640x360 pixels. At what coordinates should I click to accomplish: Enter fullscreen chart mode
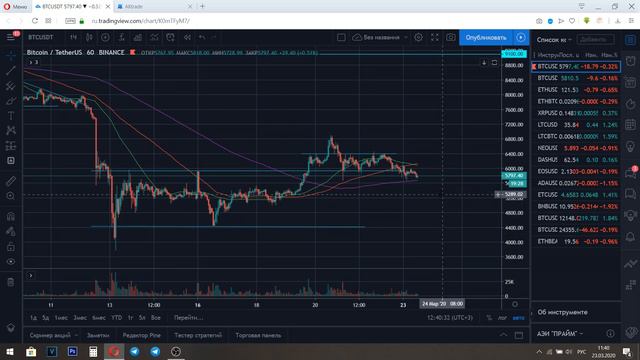(435, 37)
